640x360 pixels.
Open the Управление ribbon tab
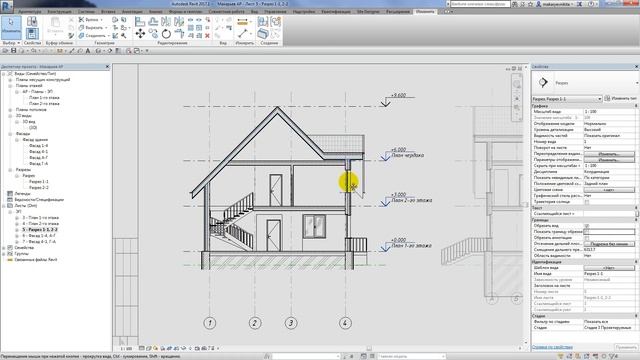[275, 12]
